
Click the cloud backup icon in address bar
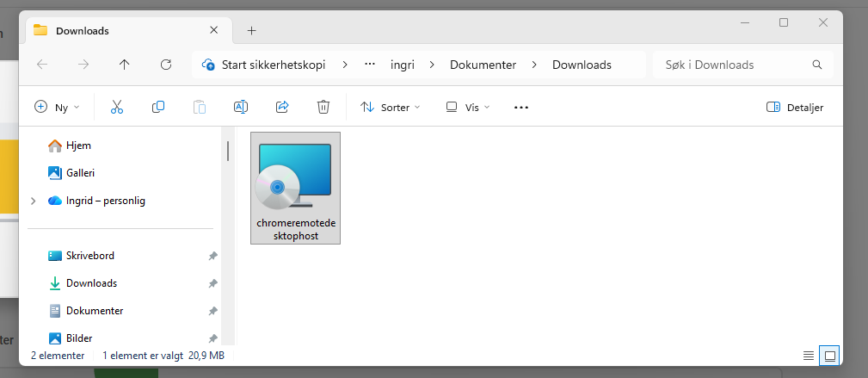(209, 65)
